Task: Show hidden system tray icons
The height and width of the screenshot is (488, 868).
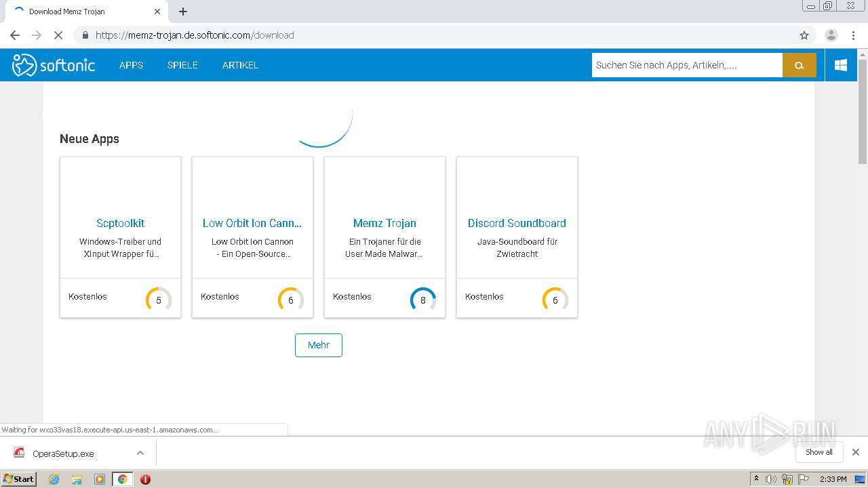Action: 756,479
